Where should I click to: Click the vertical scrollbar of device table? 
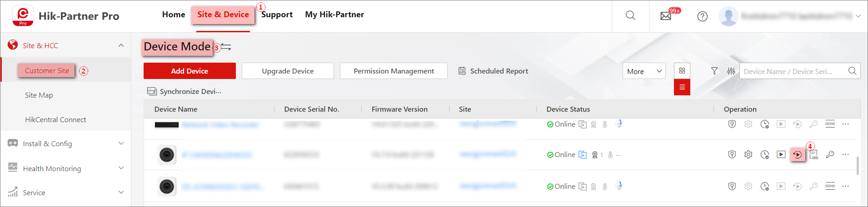pyautogui.click(x=858, y=166)
